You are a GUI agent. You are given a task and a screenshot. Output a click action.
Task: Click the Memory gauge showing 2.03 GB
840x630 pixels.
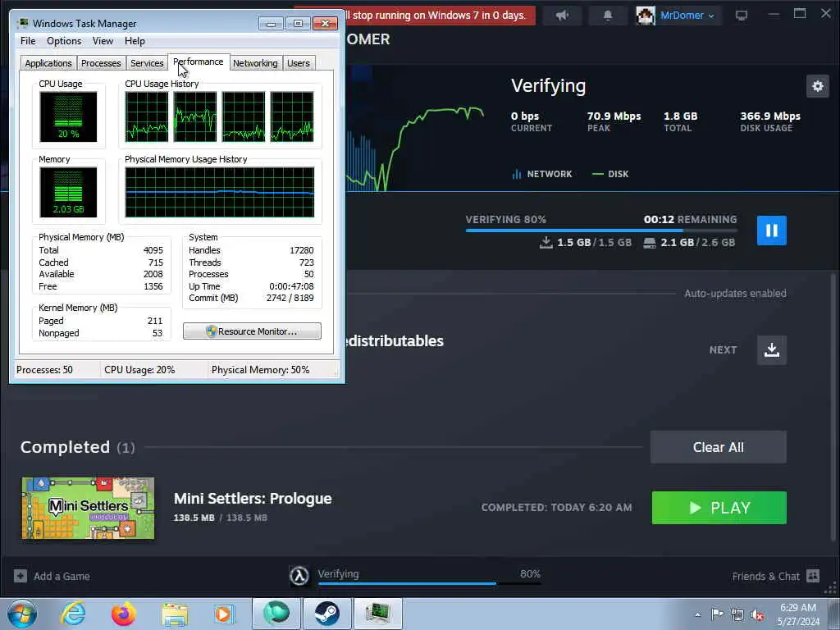coord(68,192)
